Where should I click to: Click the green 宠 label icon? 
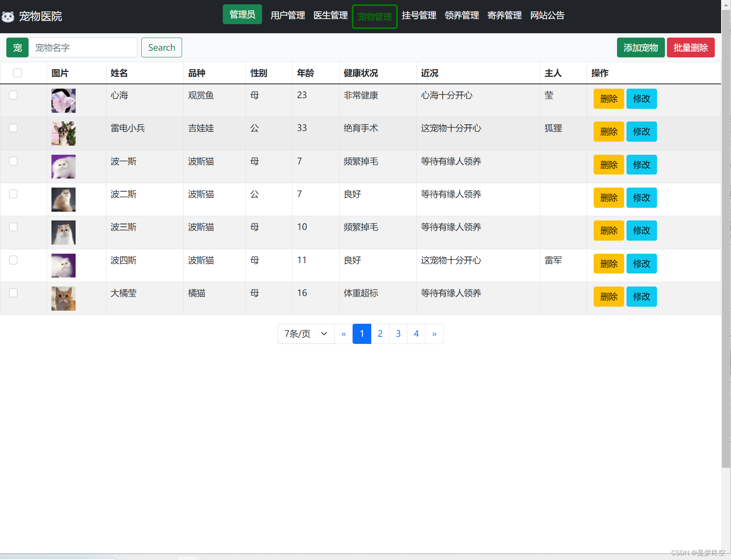[17, 47]
